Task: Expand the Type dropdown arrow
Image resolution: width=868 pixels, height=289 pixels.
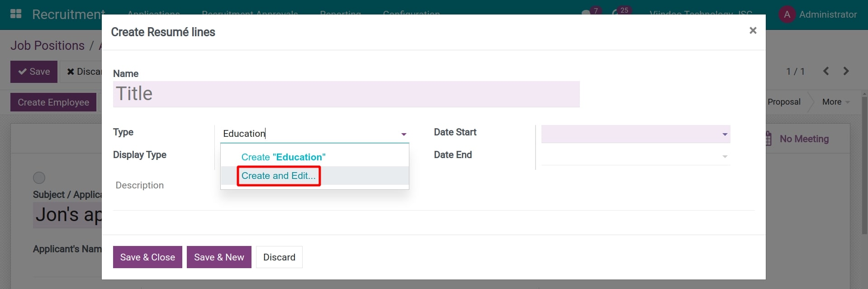Action: point(403,134)
